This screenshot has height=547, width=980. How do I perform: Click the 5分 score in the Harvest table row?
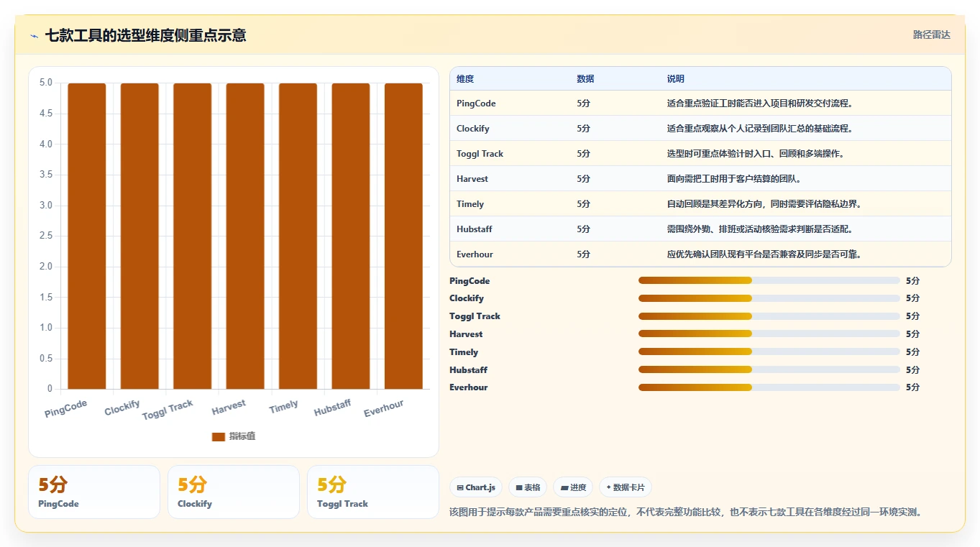583,179
